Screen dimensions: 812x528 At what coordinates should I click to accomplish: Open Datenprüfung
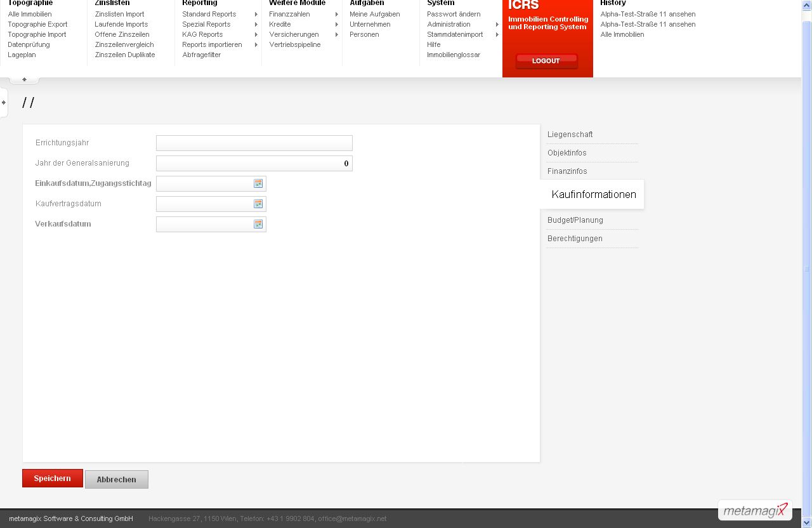click(29, 44)
